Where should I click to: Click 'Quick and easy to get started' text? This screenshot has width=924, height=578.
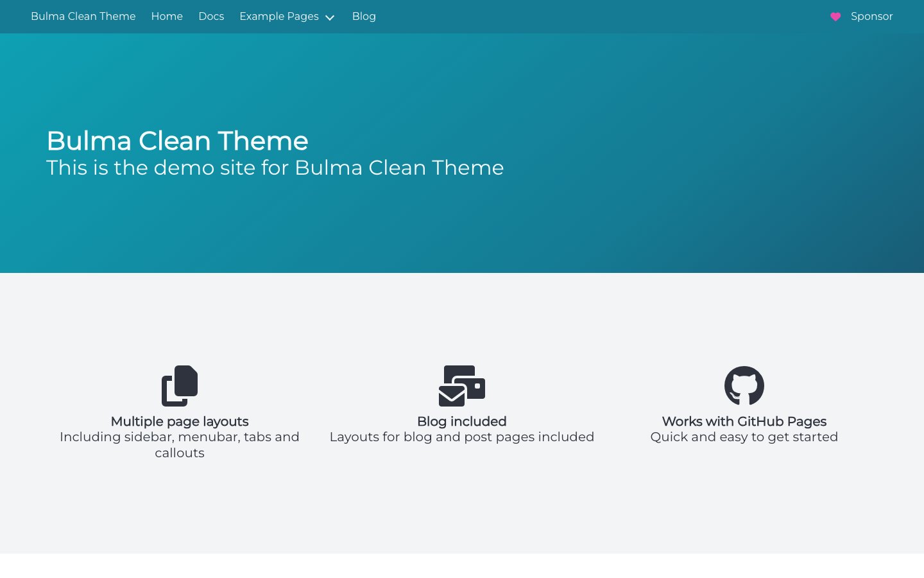(x=744, y=437)
